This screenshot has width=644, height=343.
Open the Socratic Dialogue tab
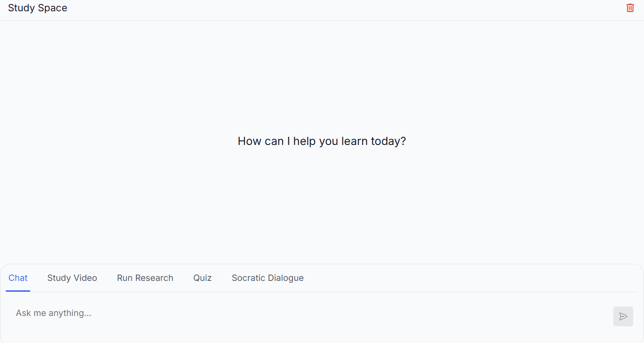[267, 278]
